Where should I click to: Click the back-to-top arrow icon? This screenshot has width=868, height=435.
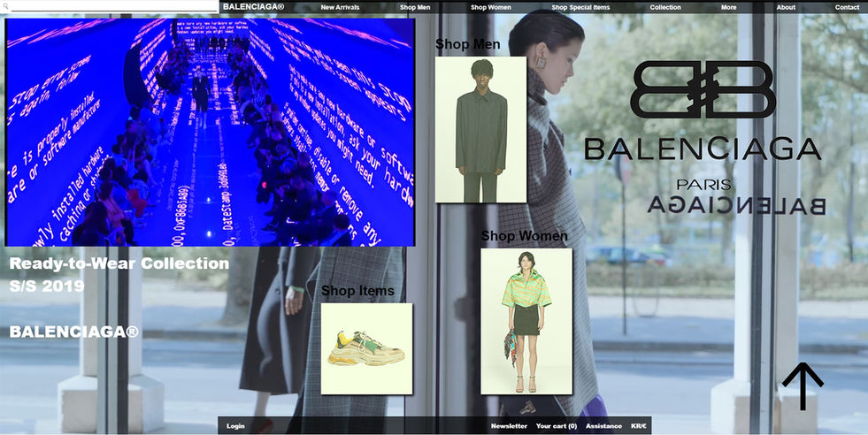coord(803,385)
